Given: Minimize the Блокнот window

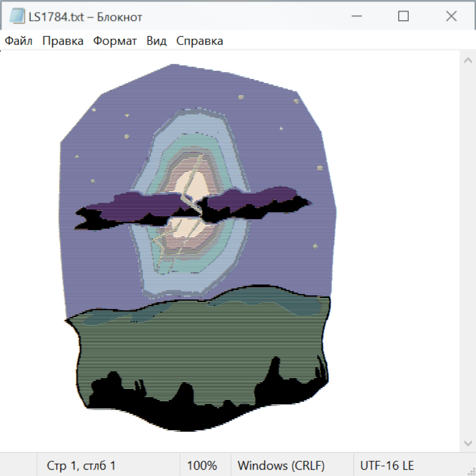Looking at the screenshot, I should [355, 16].
